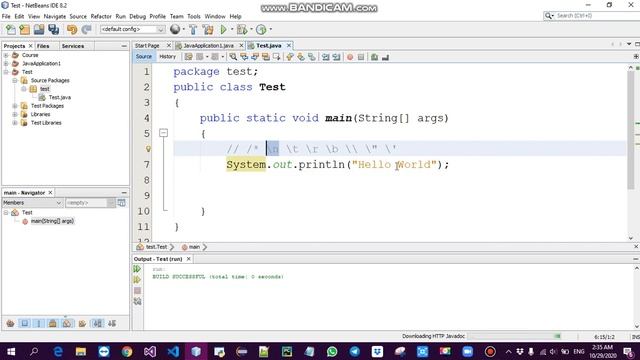Click the Redo toolbar icon
The width and height of the screenshot is (640, 360).
pos(86,29)
